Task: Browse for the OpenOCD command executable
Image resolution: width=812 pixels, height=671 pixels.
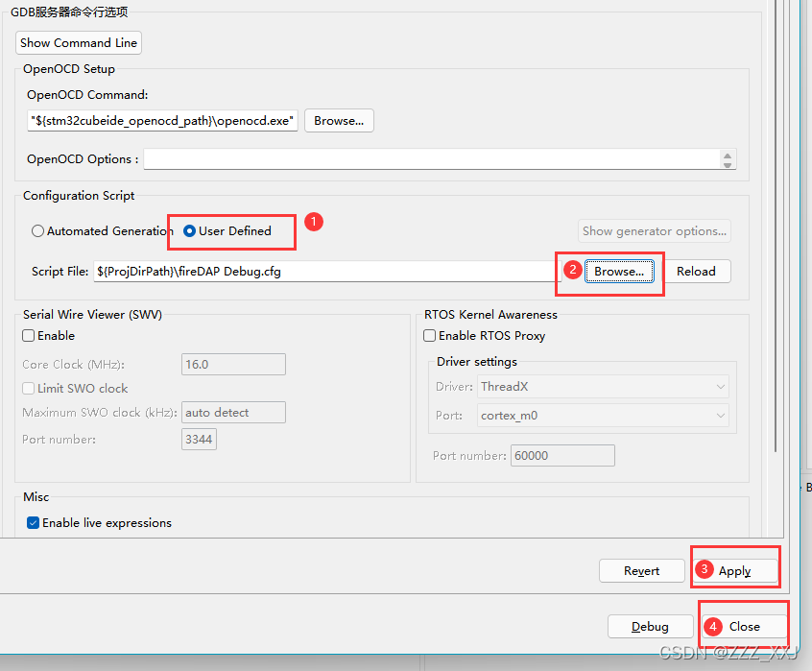Action: coord(339,121)
